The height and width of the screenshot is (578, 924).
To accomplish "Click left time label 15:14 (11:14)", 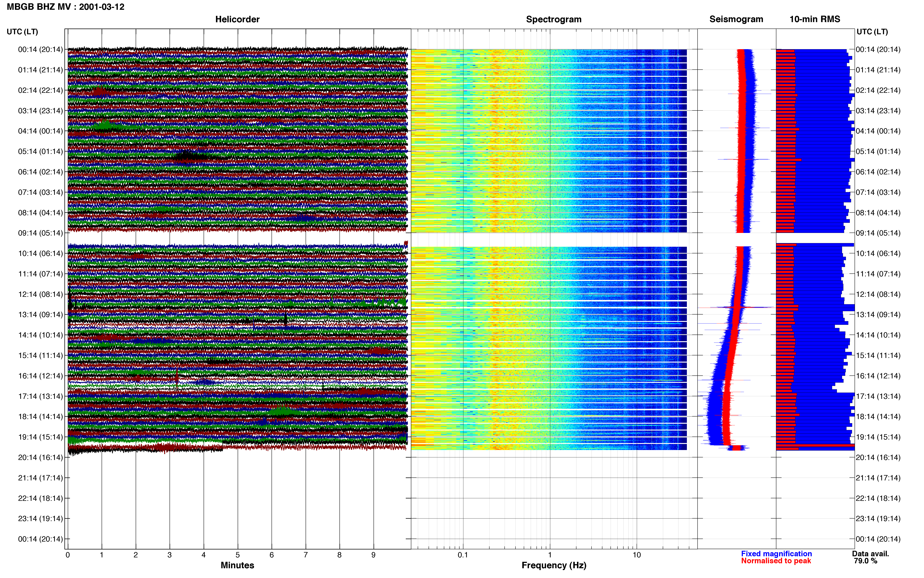I will pyautogui.click(x=41, y=356).
